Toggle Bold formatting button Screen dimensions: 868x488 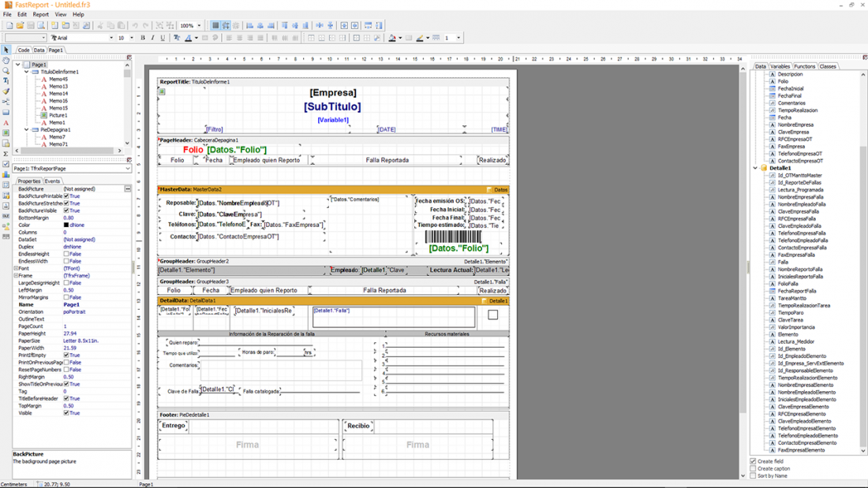pos(143,38)
